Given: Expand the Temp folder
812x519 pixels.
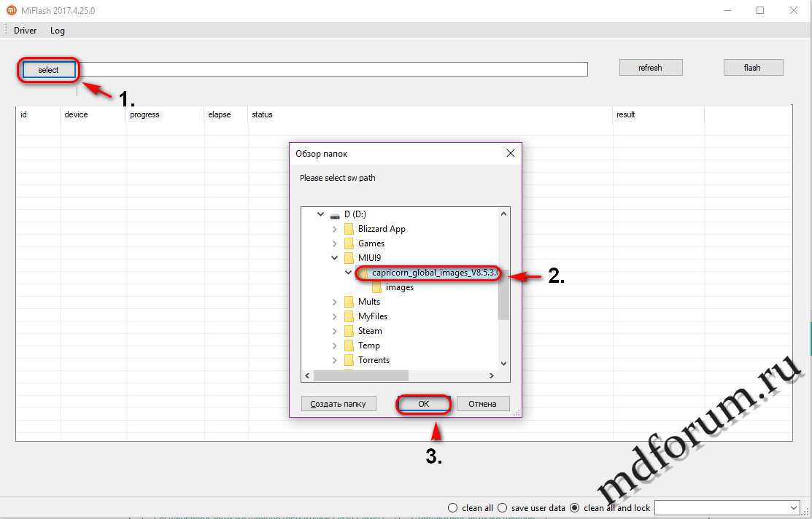Looking at the screenshot, I should [335, 345].
